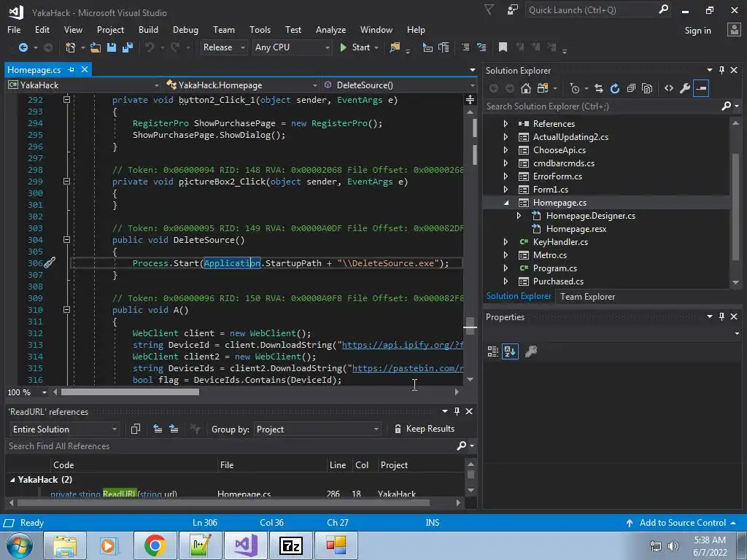Screen dimensions: 747x560
Task: Open the pastebin.com link in code
Action: [408, 368]
